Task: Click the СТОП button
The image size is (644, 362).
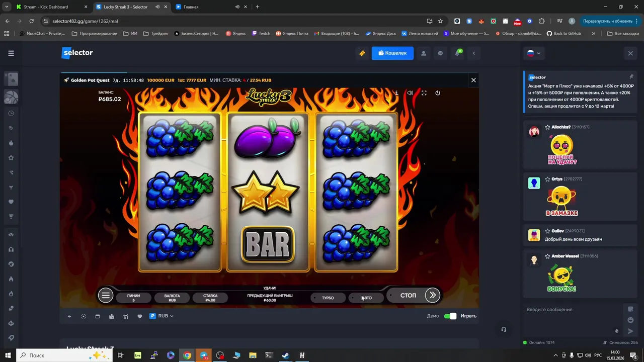Action: tap(408, 295)
